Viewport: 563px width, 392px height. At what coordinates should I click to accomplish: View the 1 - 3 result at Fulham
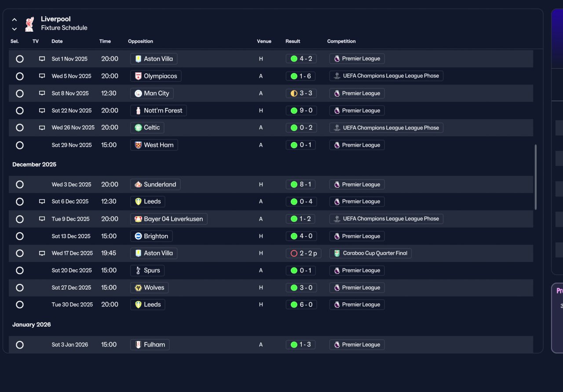tap(301, 345)
